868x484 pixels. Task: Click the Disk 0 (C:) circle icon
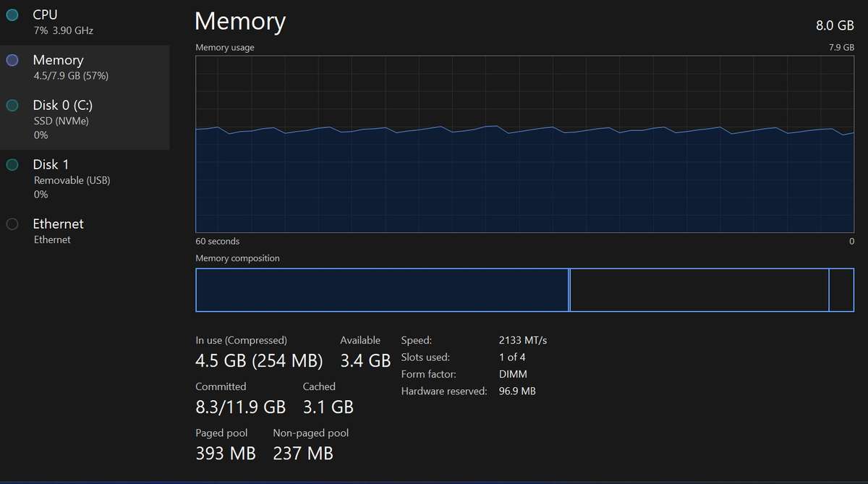coord(12,106)
